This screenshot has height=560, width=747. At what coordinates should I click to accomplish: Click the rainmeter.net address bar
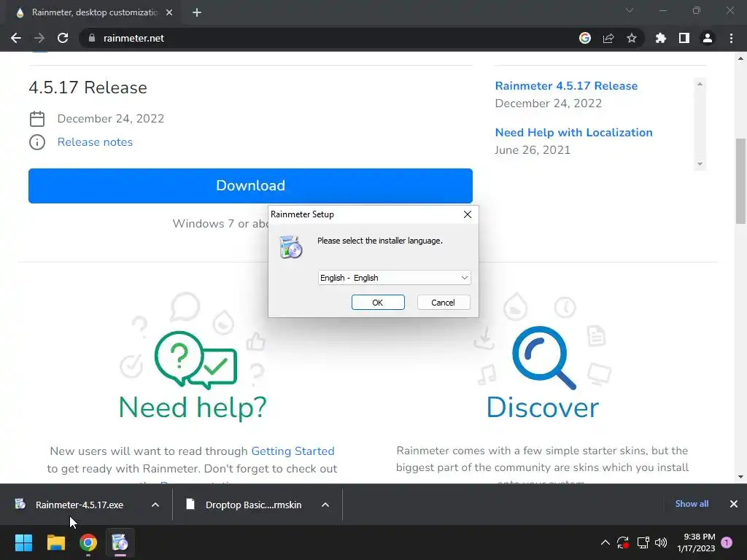[333, 38]
